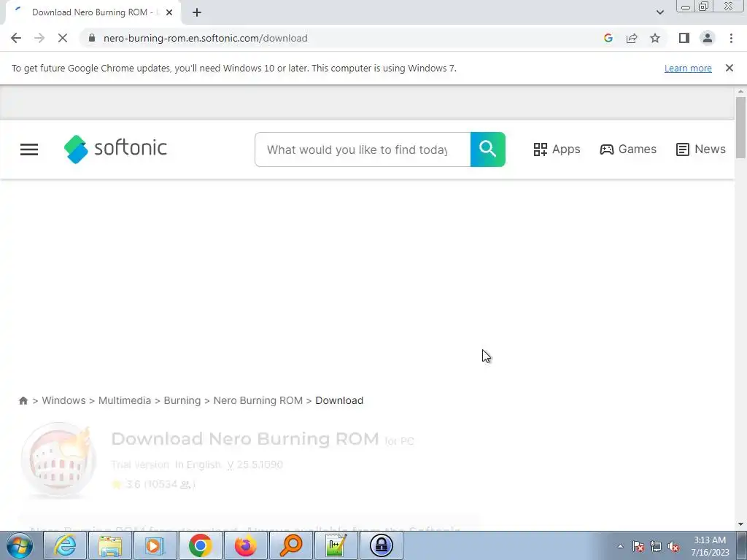Open the Chrome profile avatar

coord(708,38)
